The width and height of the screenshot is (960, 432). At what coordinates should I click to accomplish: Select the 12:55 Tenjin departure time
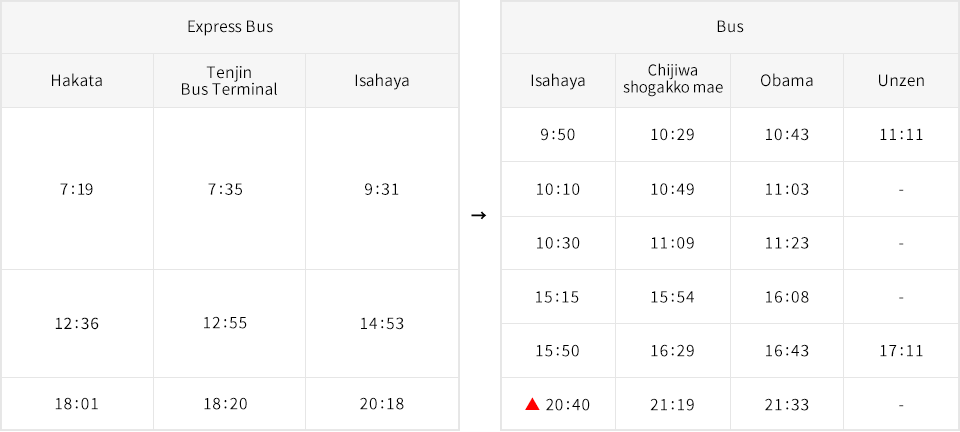(225, 323)
